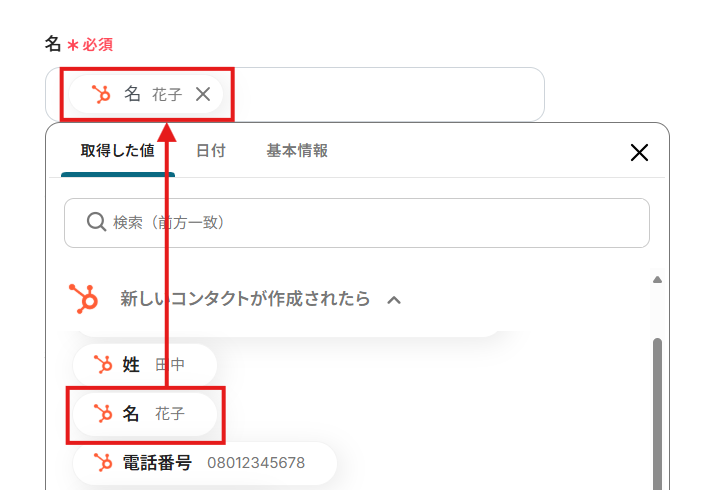Screen dimensions: 722x490
Task: Click the ＊必須 label
Action: (90, 45)
